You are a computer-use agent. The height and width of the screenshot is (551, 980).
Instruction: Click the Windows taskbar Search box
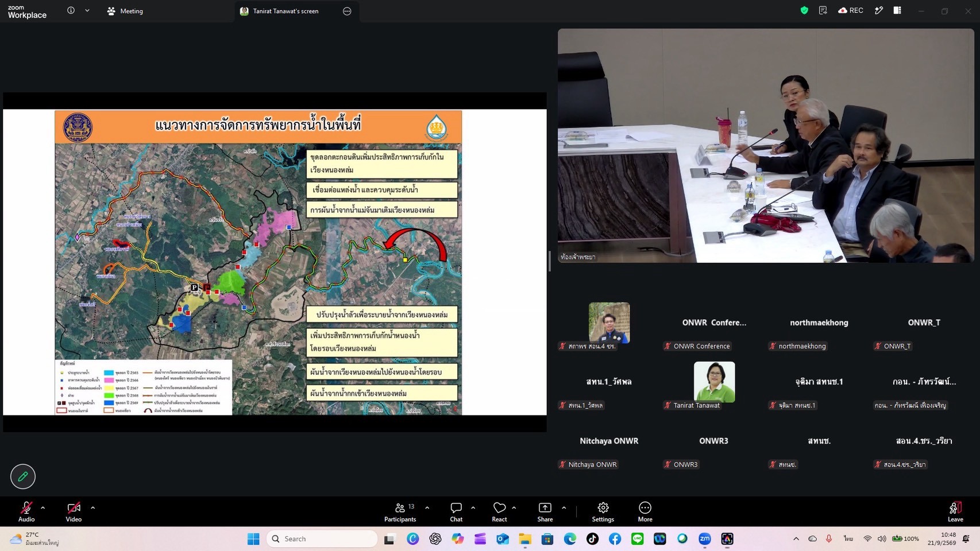tap(322, 539)
